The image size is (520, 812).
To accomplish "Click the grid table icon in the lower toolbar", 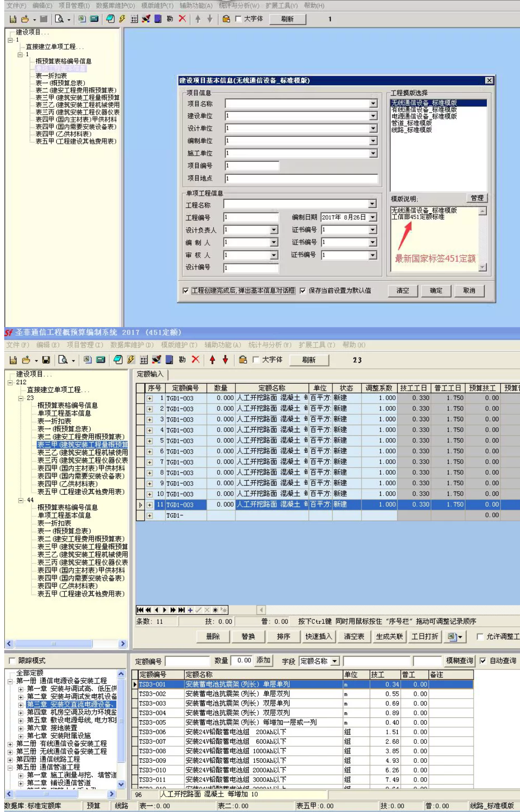I will pyautogui.click(x=144, y=360).
